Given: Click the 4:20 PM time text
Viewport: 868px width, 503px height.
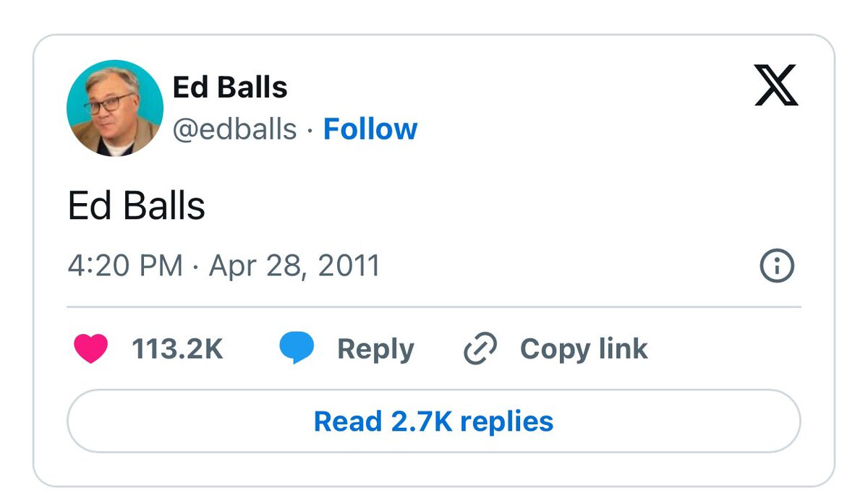Looking at the screenshot, I should point(124,266).
